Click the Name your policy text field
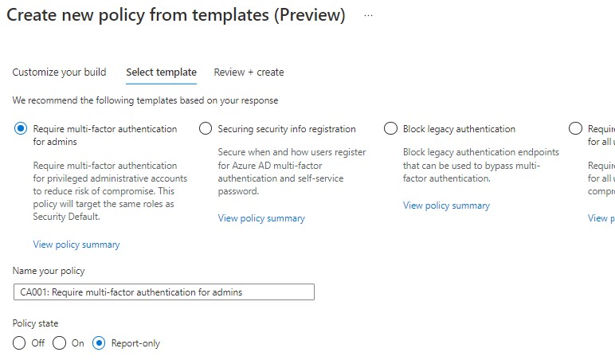Screen dimensions: 615x364 (x=164, y=292)
